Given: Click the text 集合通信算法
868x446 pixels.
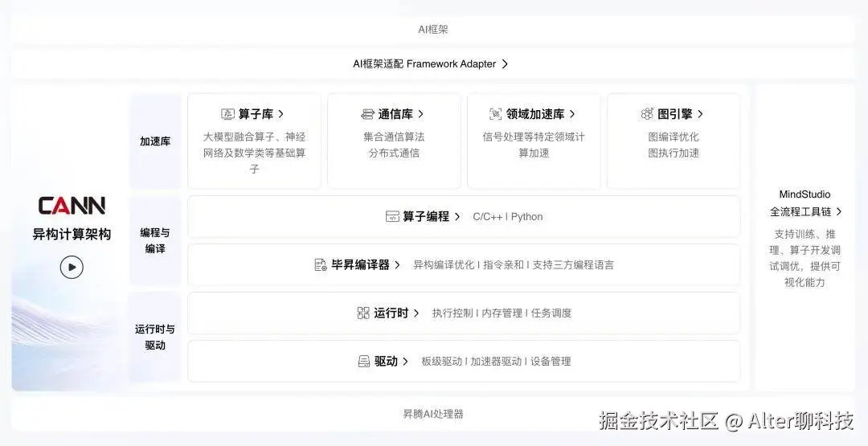Looking at the screenshot, I should (x=394, y=137).
